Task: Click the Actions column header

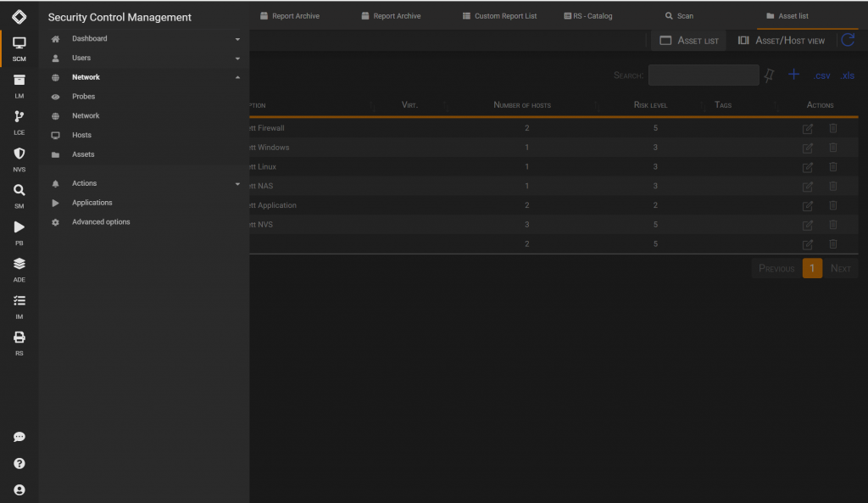Action: point(820,105)
